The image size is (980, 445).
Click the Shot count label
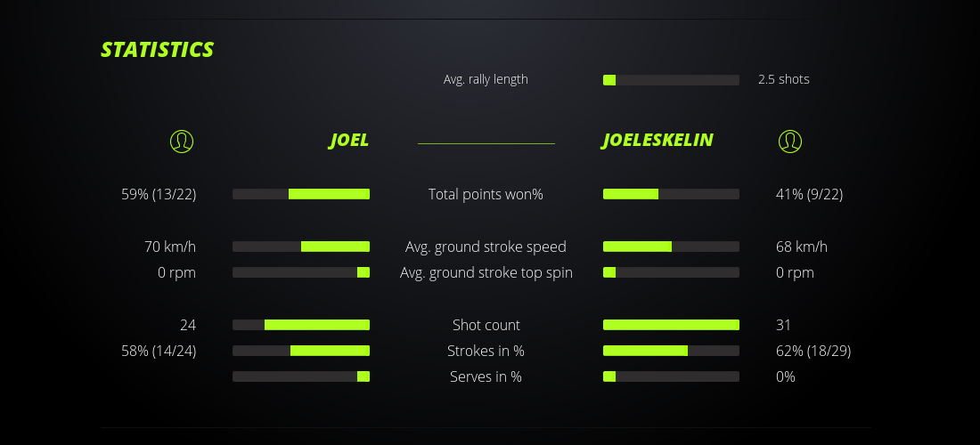(486, 325)
